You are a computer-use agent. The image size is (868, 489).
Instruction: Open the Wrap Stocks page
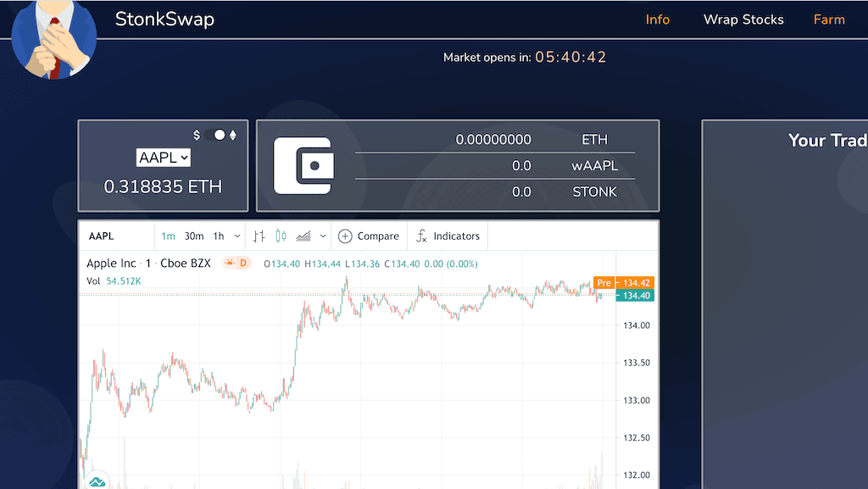pos(743,19)
